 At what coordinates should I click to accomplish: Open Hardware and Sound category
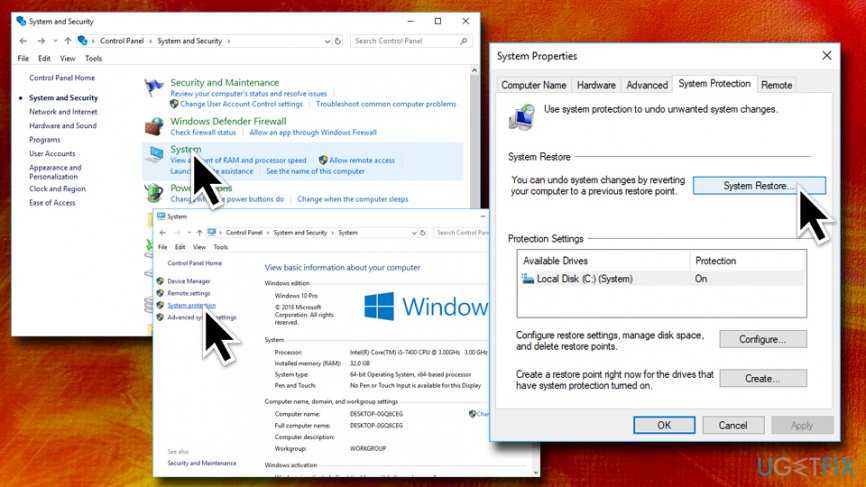coord(62,126)
